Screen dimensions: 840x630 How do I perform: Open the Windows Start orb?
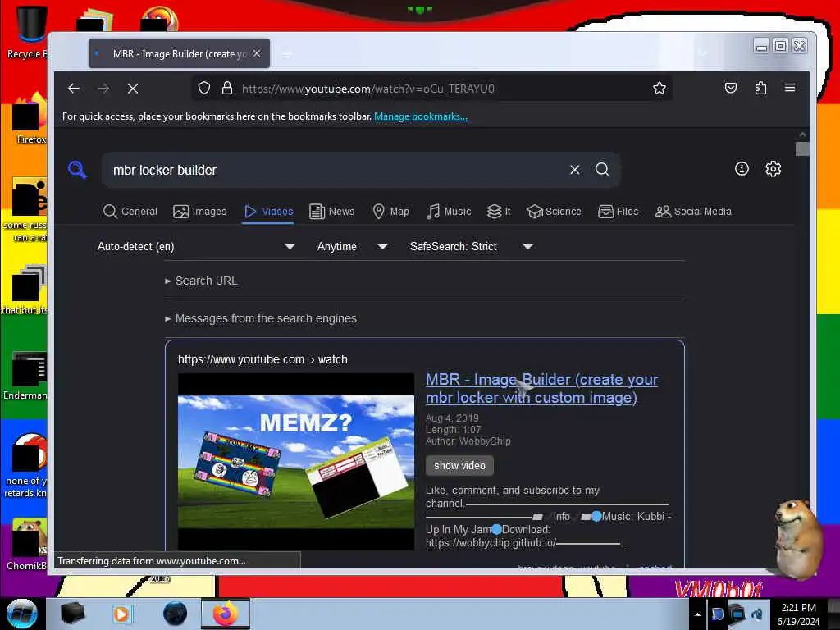22,614
